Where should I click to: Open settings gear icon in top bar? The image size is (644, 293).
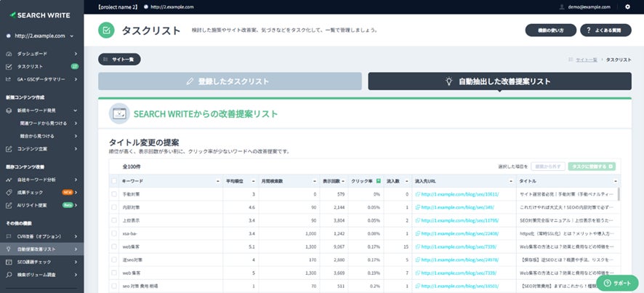tap(628, 7)
